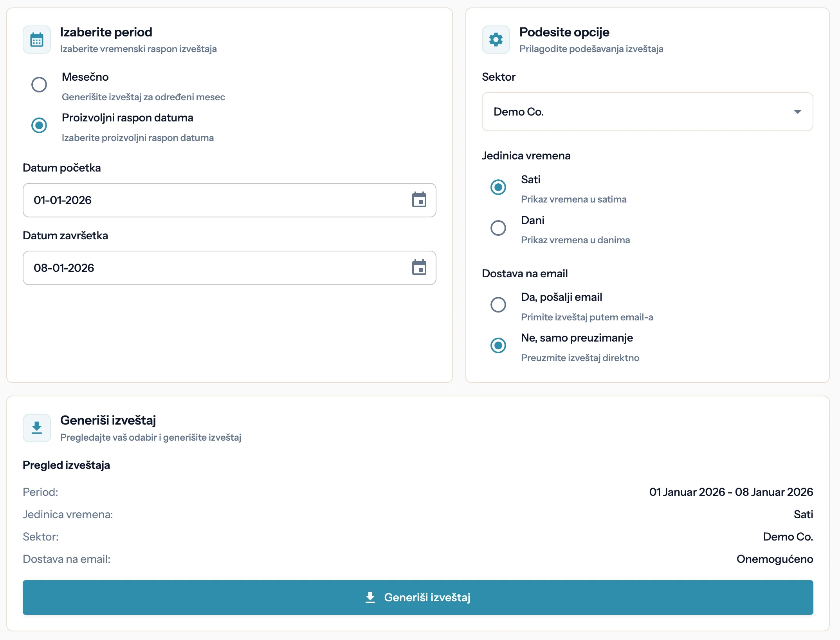Click the download arrow inside Generiši izveštaj button
Viewport: 840px width, 640px height.
370,597
